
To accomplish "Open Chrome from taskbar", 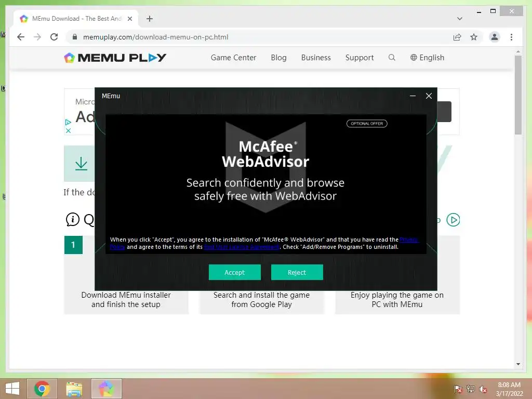I will coord(42,389).
